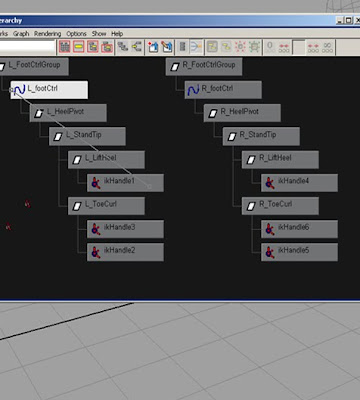360x400 pixels.
Task: Click the Frame All toolbar icon
Action: point(65,47)
